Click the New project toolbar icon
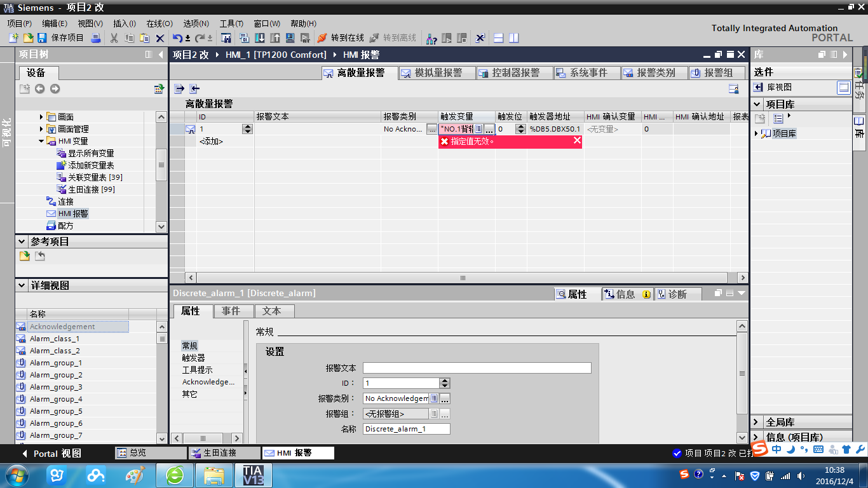The image size is (868, 488). click(13, 38)
